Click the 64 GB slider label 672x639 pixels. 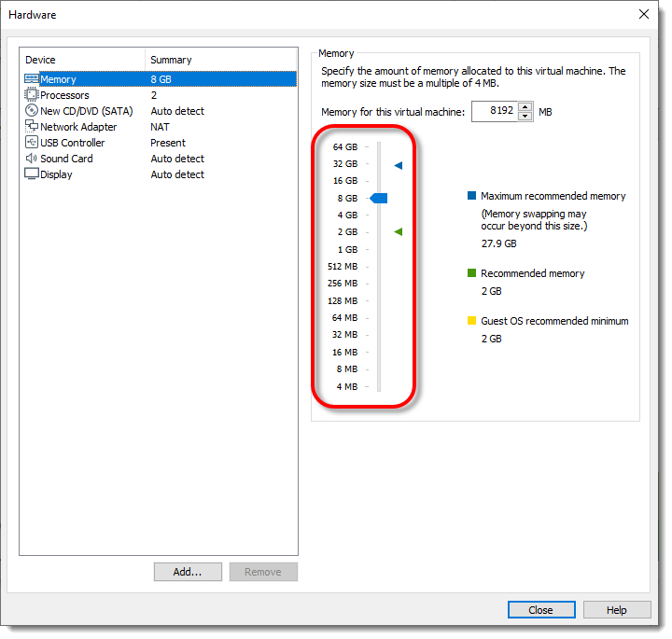(345, 146)
